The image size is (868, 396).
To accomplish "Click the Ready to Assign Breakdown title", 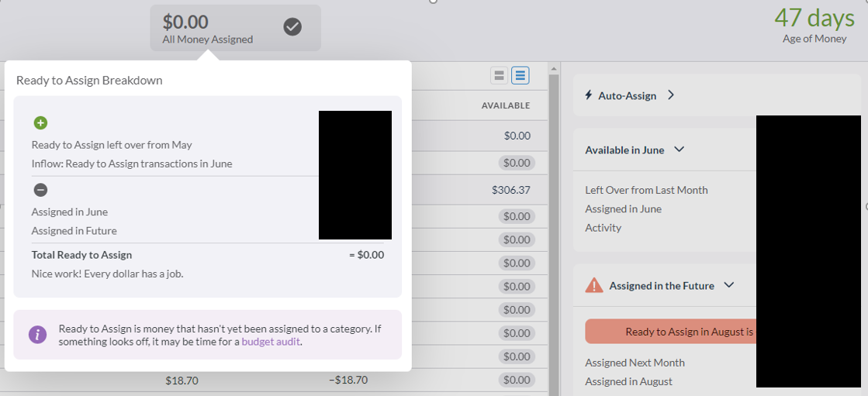I will coord(89,80).
